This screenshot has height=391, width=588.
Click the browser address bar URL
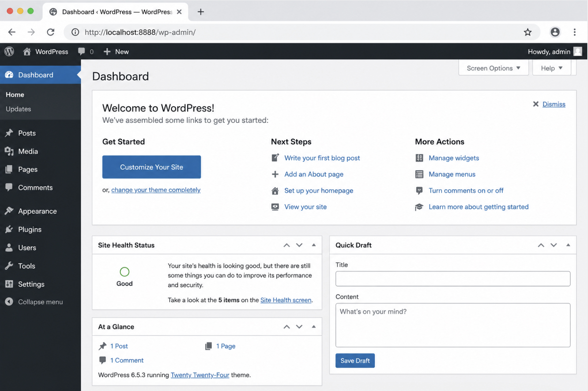coord(140,32)
